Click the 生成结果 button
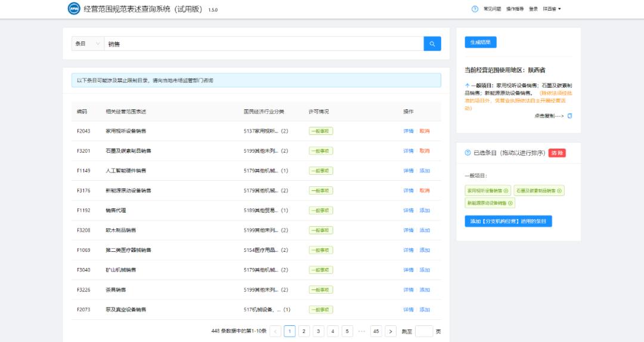Image resolution: width=644 pixels, height=342 pixels. click(x=480, y=42)
